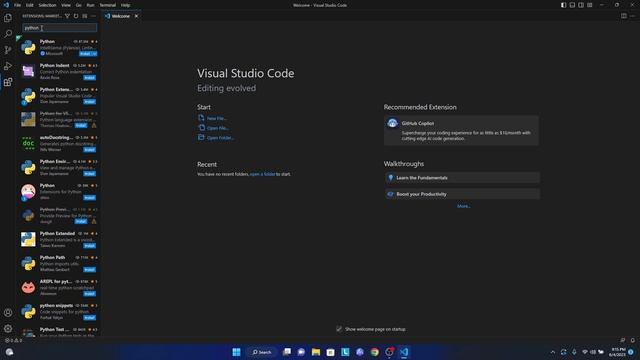Open the Accounts icon in activity bar

pyautogui.click(x=8, y=313)
